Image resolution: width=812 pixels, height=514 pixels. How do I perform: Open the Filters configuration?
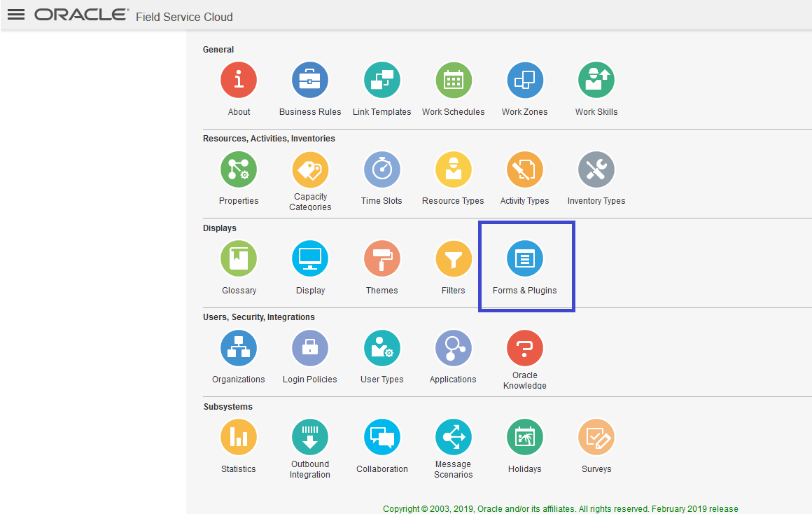(x=454, y=258)
